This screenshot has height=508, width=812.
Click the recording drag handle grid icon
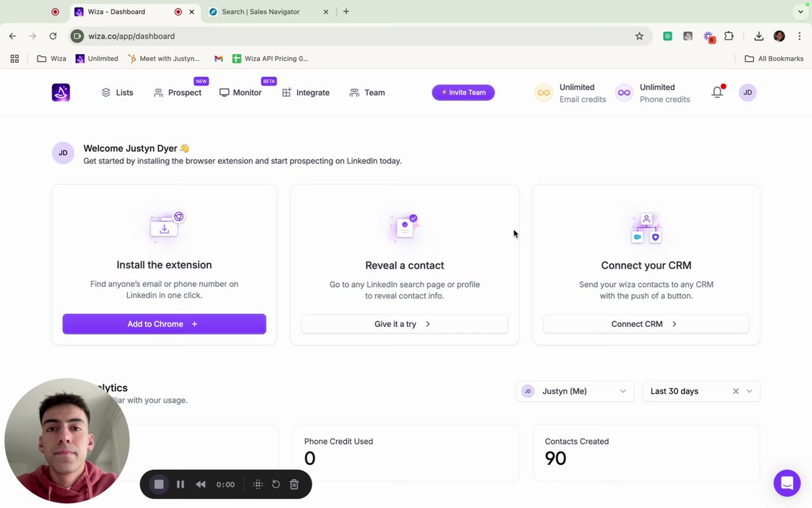258,485
